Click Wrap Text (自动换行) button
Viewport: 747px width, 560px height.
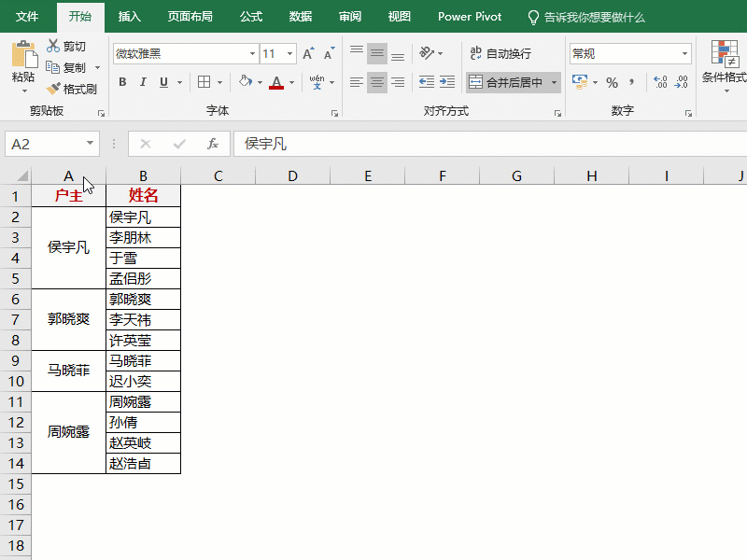pos(500,53)
